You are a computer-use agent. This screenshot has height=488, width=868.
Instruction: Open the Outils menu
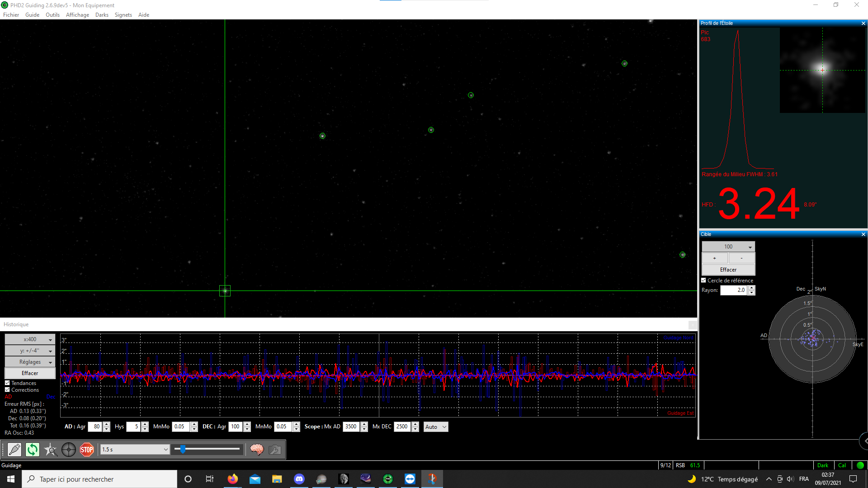coord(52,15)
